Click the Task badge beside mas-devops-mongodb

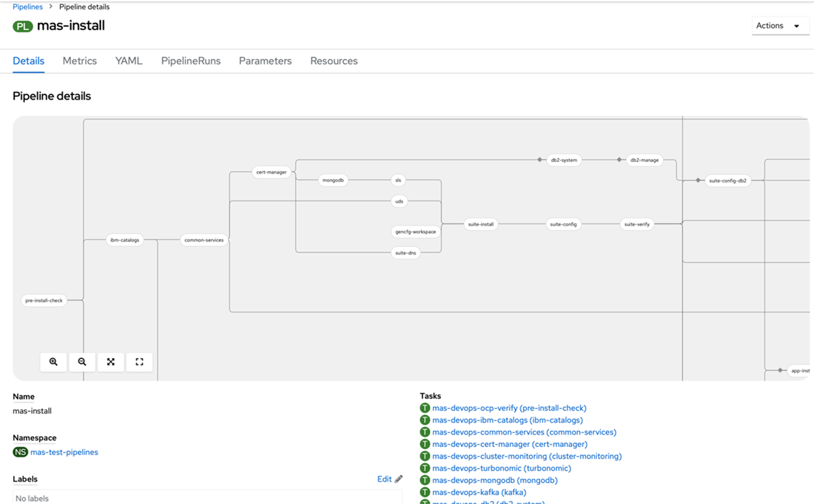pyautogui.click(x=425, y=480)
